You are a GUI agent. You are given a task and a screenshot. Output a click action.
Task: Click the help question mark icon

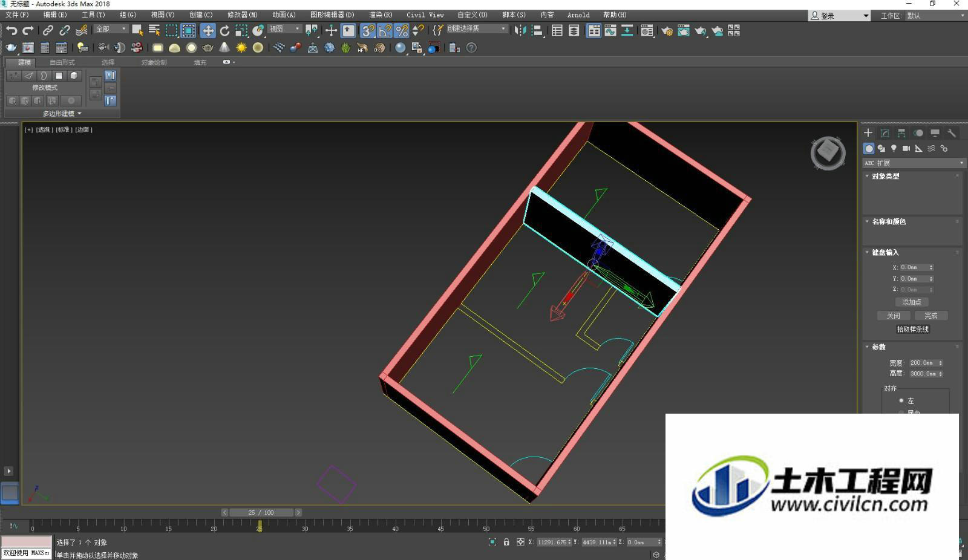pyautogui.click(x=471, y=48)
